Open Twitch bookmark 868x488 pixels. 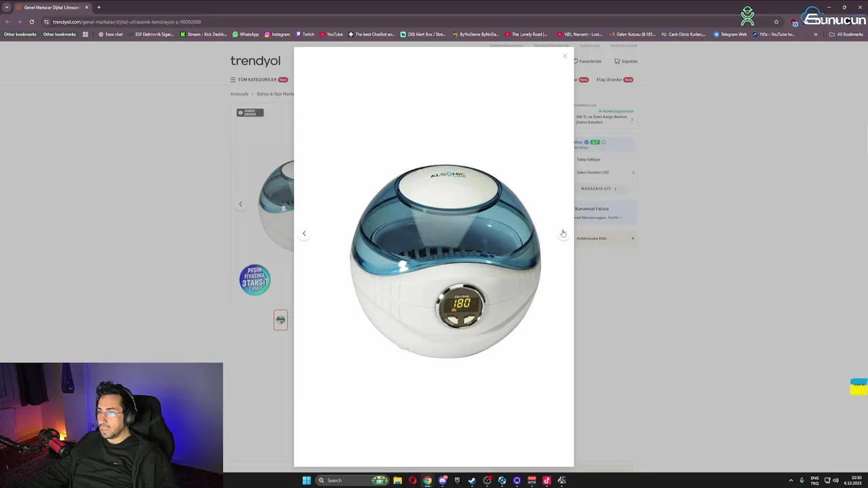tap(305, 35)
